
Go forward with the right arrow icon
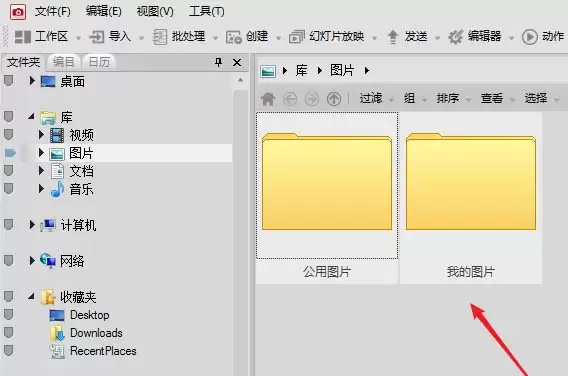point(312,99)
